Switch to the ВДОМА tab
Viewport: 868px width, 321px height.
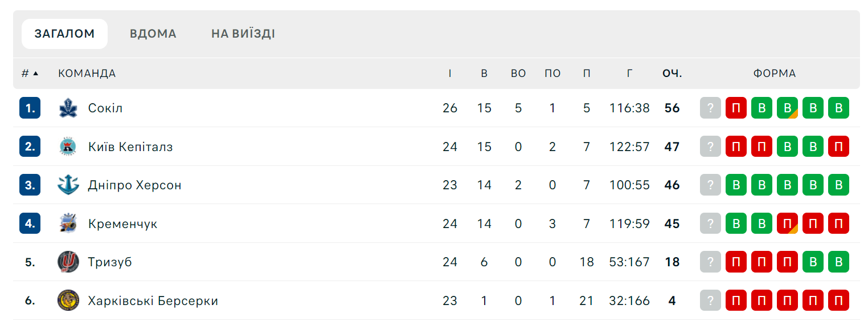tap(153, 34)
